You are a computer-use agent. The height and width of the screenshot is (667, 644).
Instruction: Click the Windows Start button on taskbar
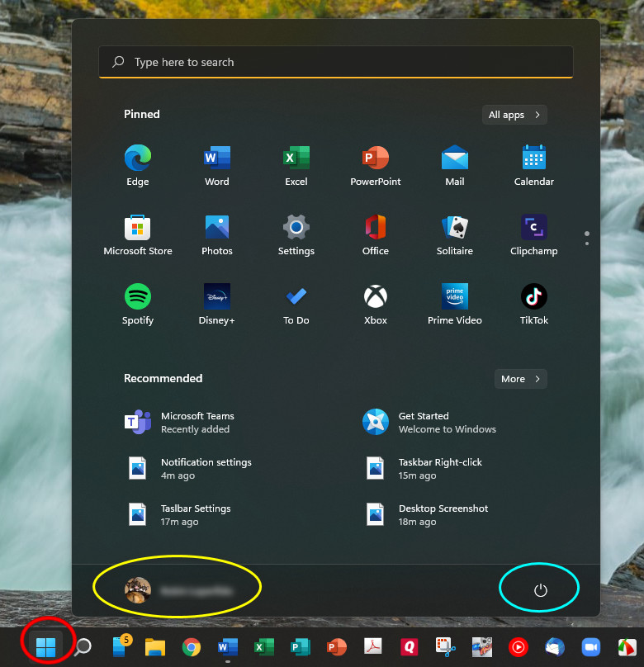pos(45,646)
